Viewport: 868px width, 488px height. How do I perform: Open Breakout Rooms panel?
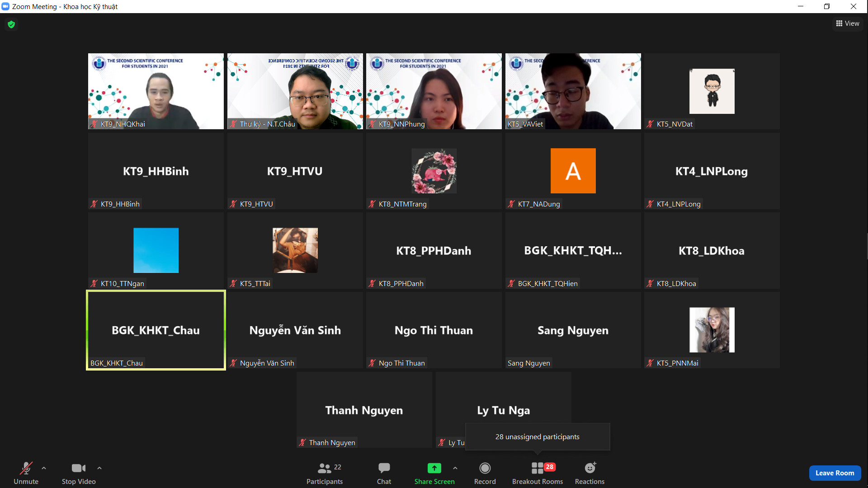[538, 468]
